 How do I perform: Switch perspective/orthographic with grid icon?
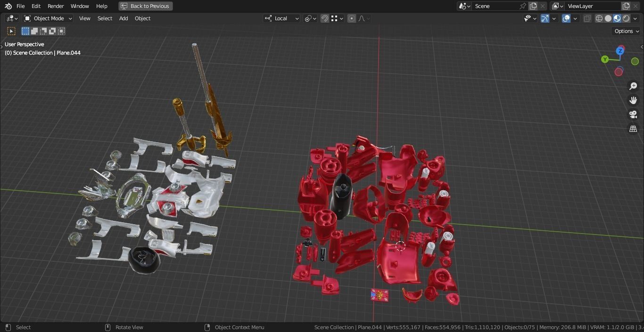[633, 129]
